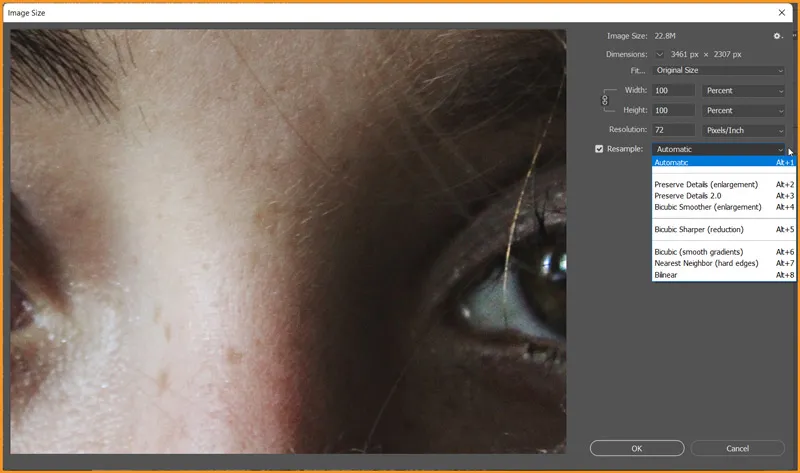This screenshot has height=473, width=800.
Task: Select Automatic resample option
Action: point(723,162)
